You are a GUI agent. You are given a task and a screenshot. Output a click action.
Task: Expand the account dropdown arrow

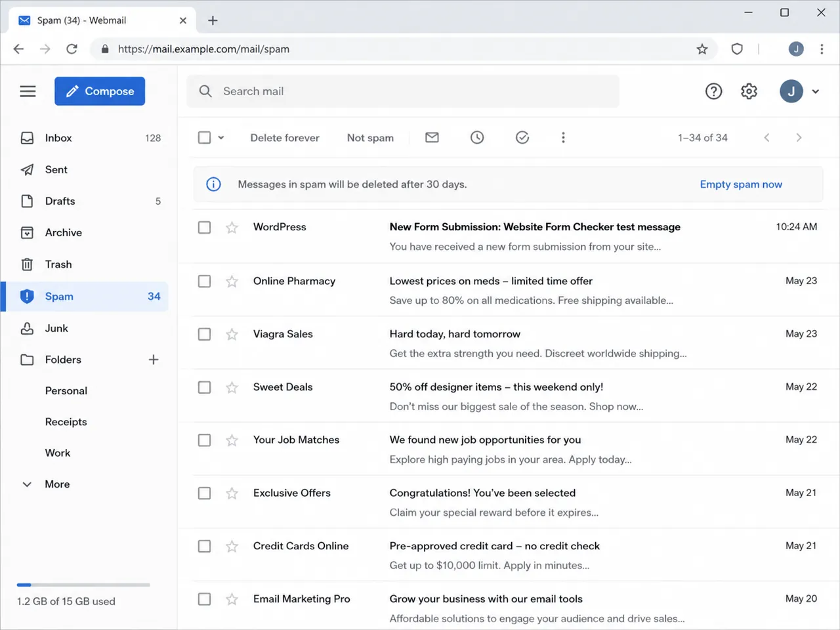click(816, 92)
